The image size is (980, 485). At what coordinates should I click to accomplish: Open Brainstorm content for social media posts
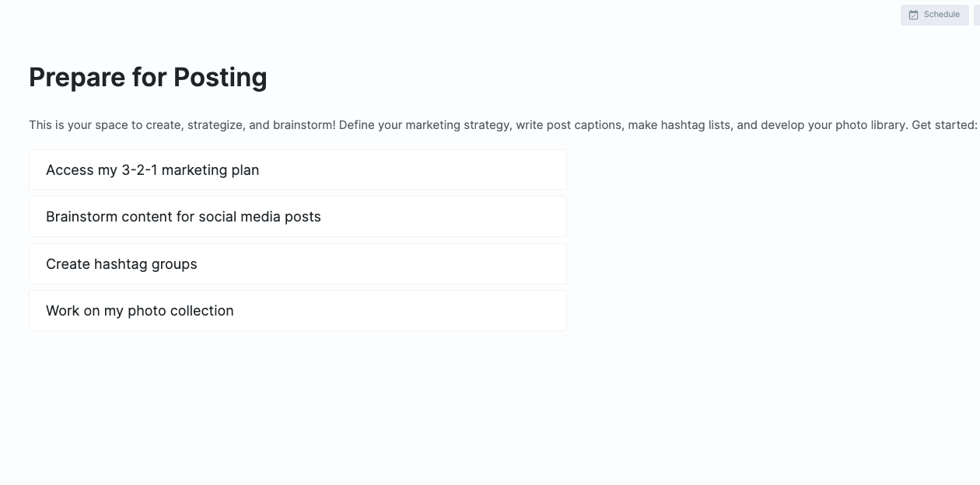pos(298,216)
